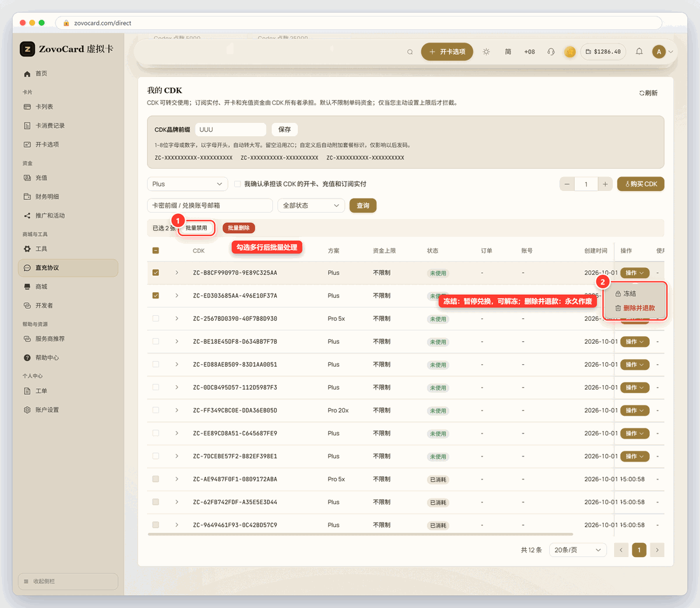This screenshot has width=700, height=608.
Task: Click the search icon in the top bar
Action: [x=410, y=52]
